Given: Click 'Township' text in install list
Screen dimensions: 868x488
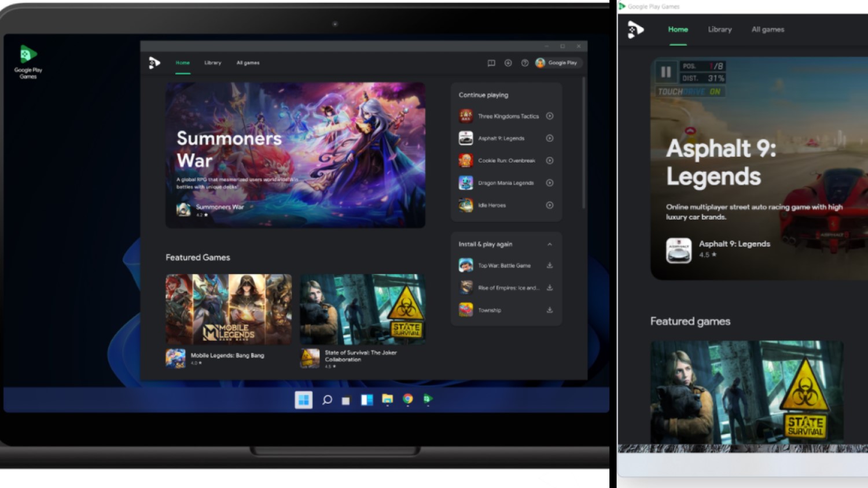Looking at the screenshot, I should pyautogui.click(x=490, y=310).
